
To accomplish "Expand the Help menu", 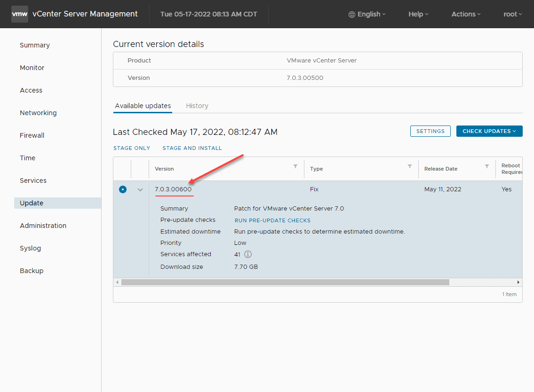I will click(x=418, y=14).
